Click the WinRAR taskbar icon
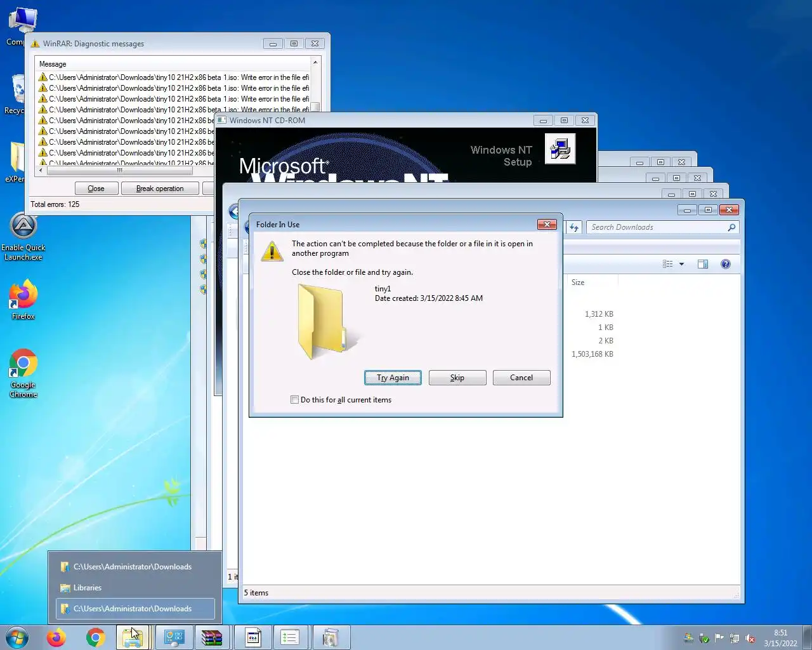The height and width of the screenshot is (650, 812). pos(212,637)
